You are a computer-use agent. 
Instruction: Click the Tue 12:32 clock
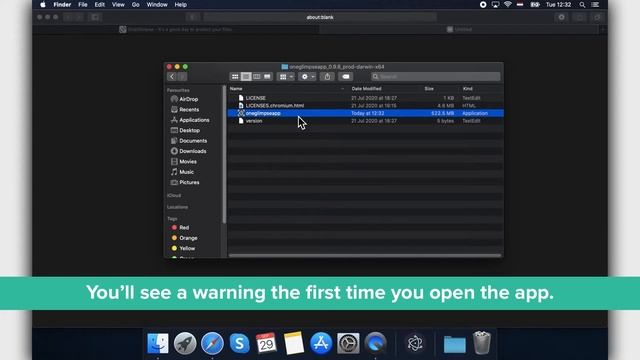click(558, 5)
